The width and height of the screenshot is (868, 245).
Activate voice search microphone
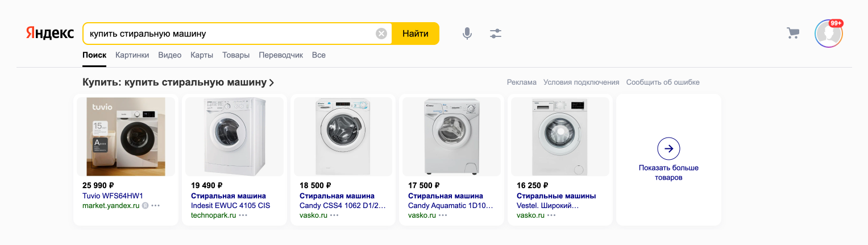[467, 34]
